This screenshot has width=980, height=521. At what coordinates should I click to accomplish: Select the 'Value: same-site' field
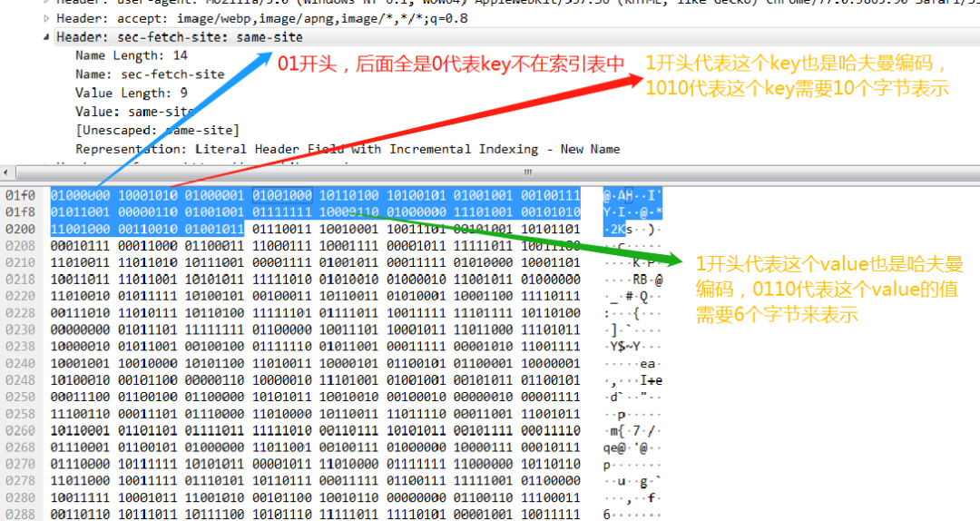[135, 112]
